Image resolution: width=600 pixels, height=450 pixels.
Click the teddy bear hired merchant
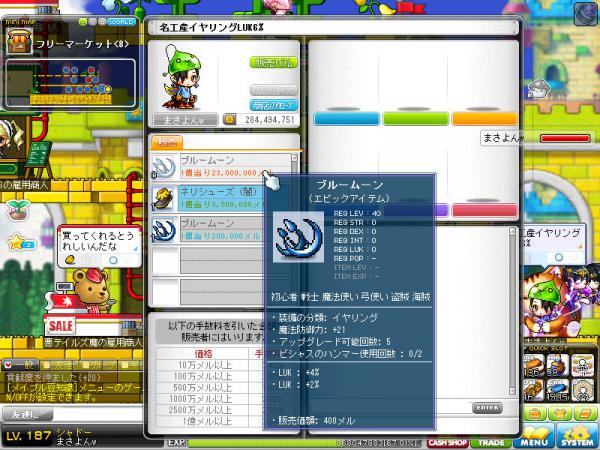pos(92,291)
